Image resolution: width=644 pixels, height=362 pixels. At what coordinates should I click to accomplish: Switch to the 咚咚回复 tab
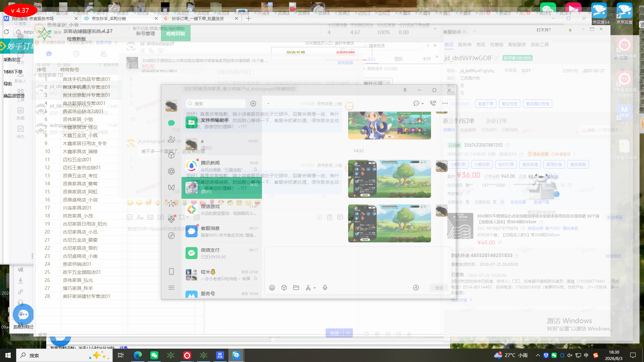click(176, 34)
